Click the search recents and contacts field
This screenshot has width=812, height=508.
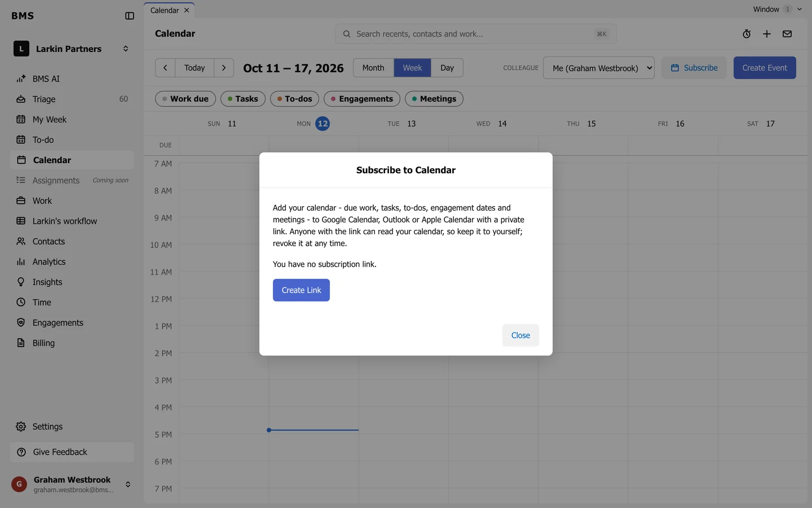476,34
